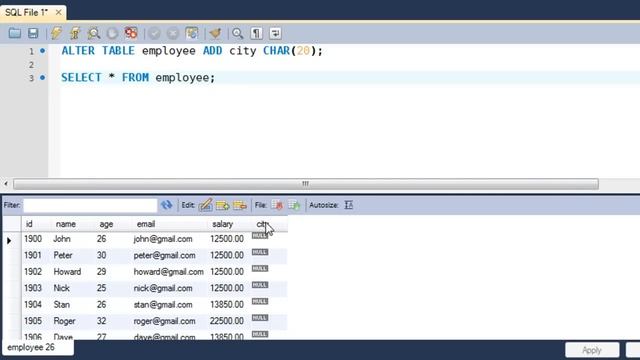
Task: Stop query execution icon
Action: 112,33
